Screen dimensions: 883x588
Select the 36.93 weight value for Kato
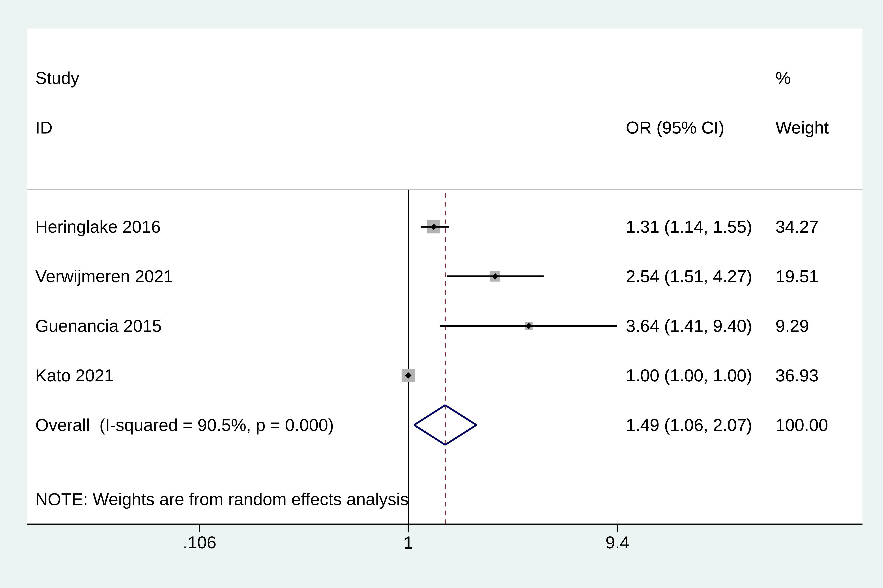pos(797,376)
